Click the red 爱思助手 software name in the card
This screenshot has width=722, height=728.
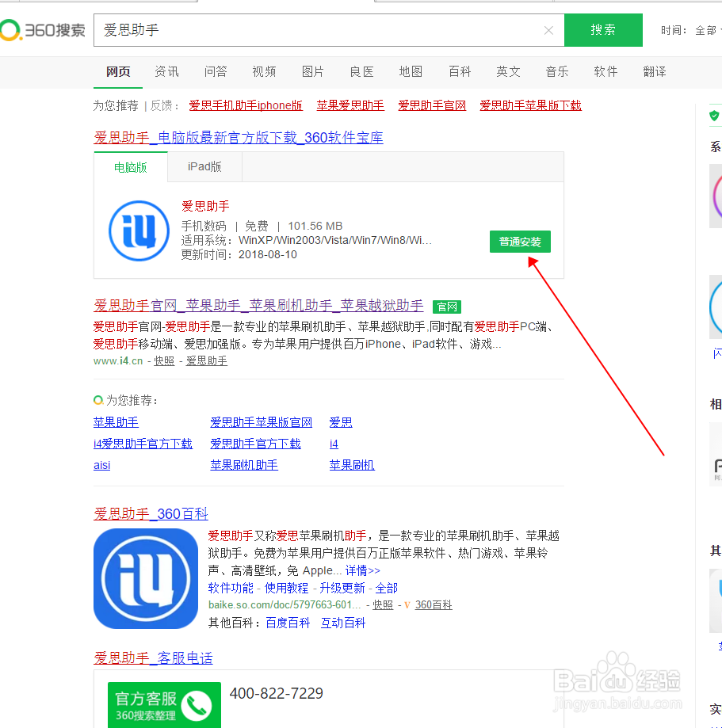205,206
